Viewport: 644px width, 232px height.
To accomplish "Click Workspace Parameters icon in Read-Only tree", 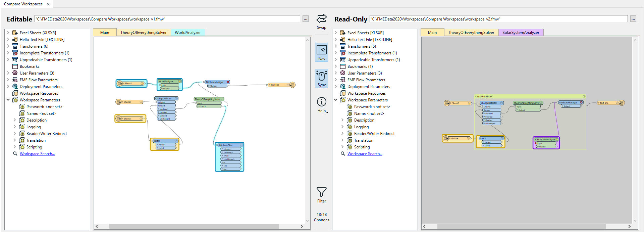I will tap(343, 100).
